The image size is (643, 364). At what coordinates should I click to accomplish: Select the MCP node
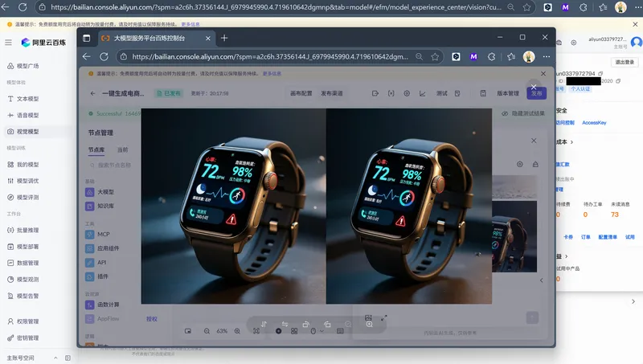pos(98,234)
